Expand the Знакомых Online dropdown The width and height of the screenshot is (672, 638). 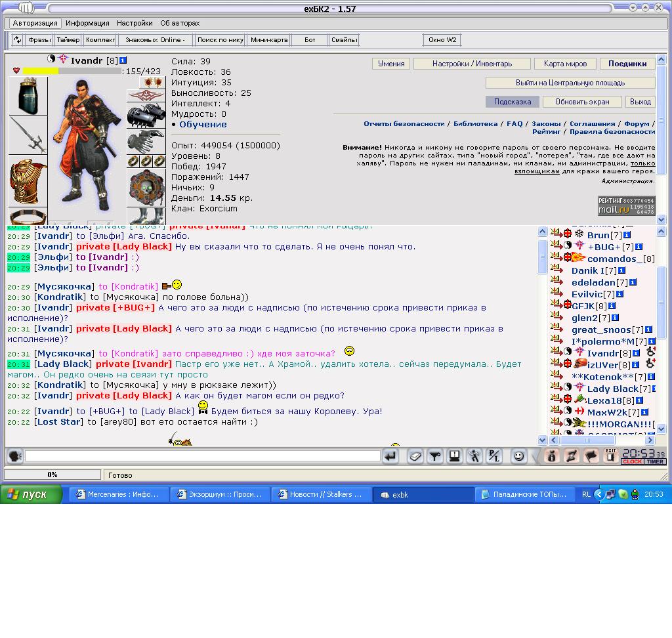tap(155, 40)
